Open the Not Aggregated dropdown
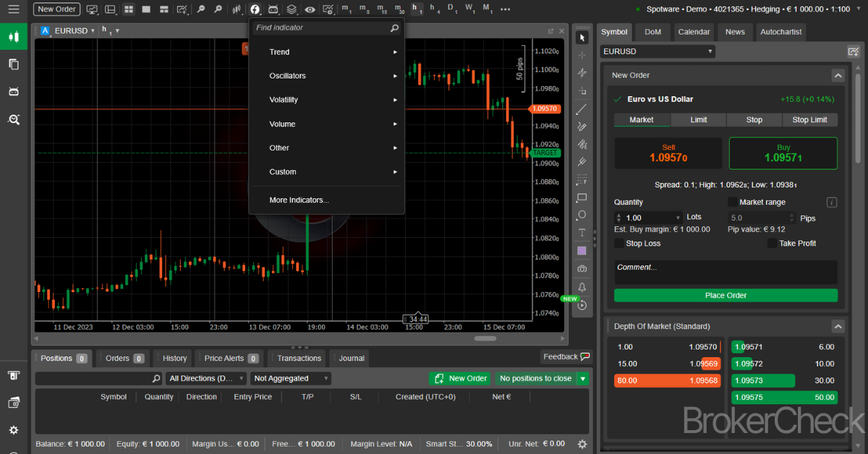The height and width of the screenshot is (454, 868). (x=291, y=378)
